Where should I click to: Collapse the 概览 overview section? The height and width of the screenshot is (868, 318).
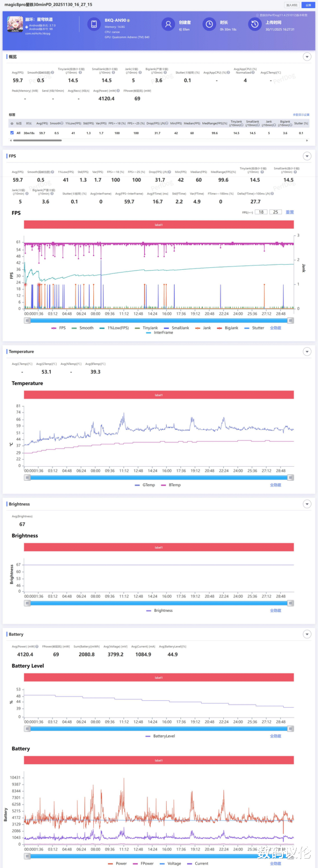(x=307, y=57)
